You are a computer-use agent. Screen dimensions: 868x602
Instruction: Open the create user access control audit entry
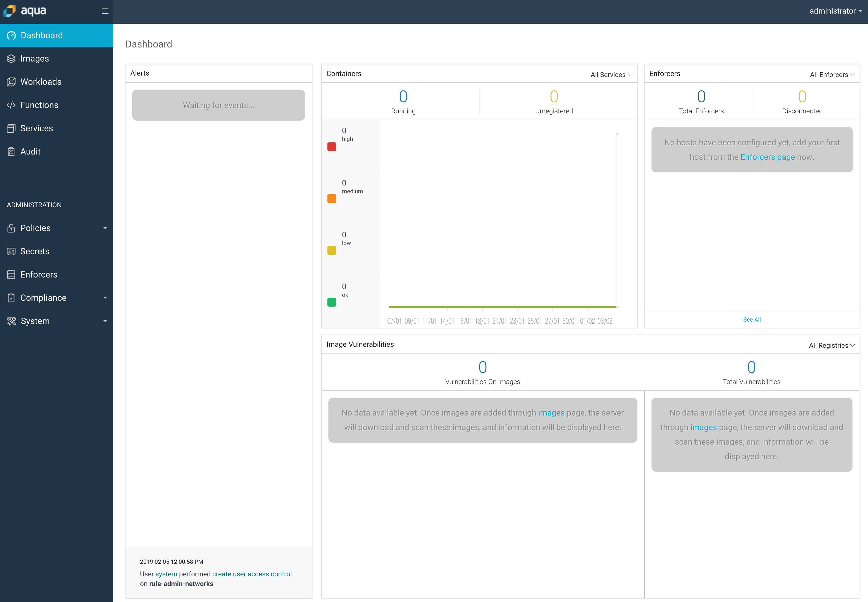tap(252, 574)
